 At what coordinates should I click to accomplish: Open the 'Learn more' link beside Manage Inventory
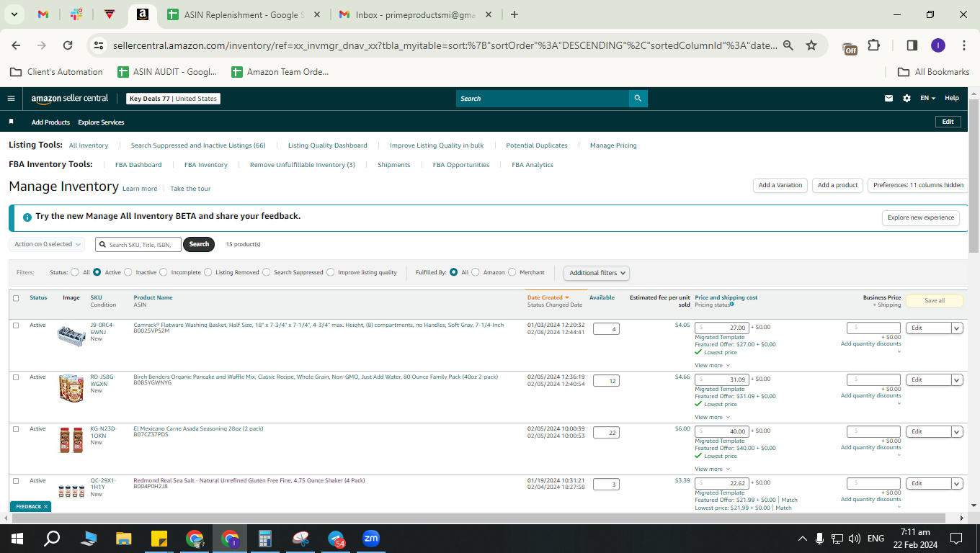140,189
